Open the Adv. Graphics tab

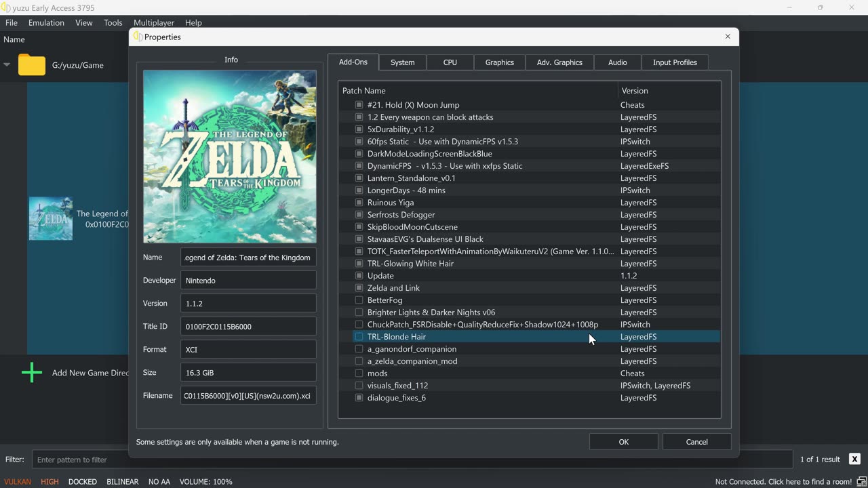[x=559, y=62]
